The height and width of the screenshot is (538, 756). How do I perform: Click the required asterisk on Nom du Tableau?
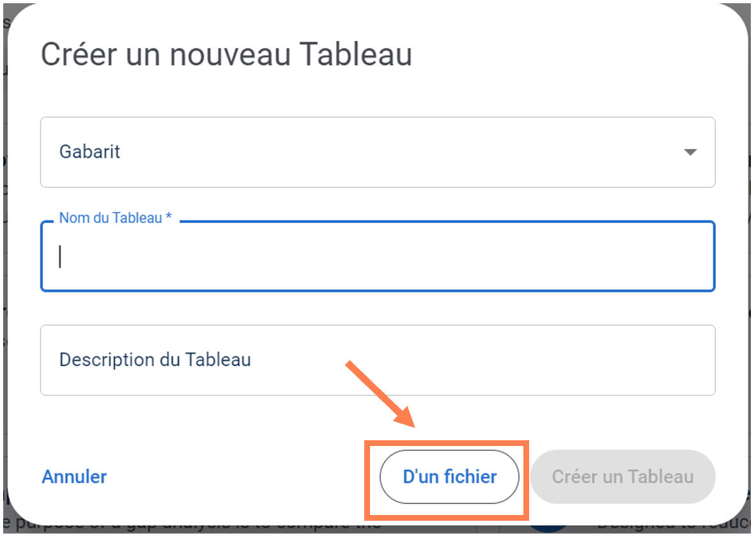tap(169, 218)
